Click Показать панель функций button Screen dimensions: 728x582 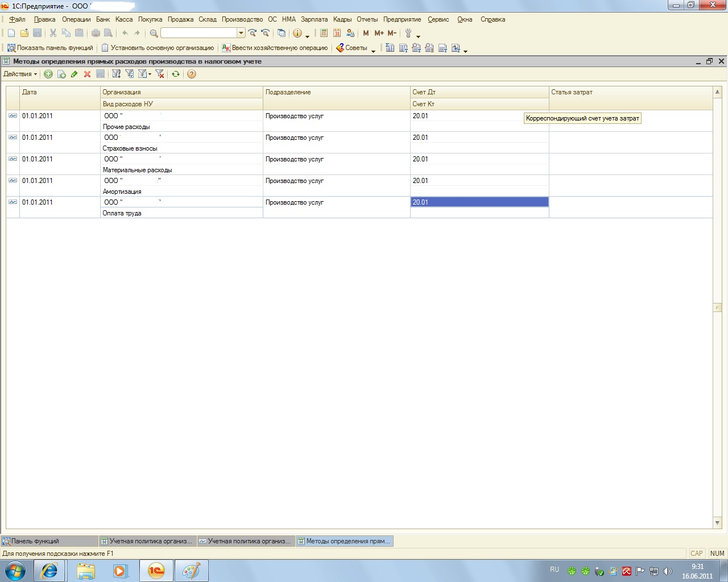pyautogui.click(x=50, y=48)
